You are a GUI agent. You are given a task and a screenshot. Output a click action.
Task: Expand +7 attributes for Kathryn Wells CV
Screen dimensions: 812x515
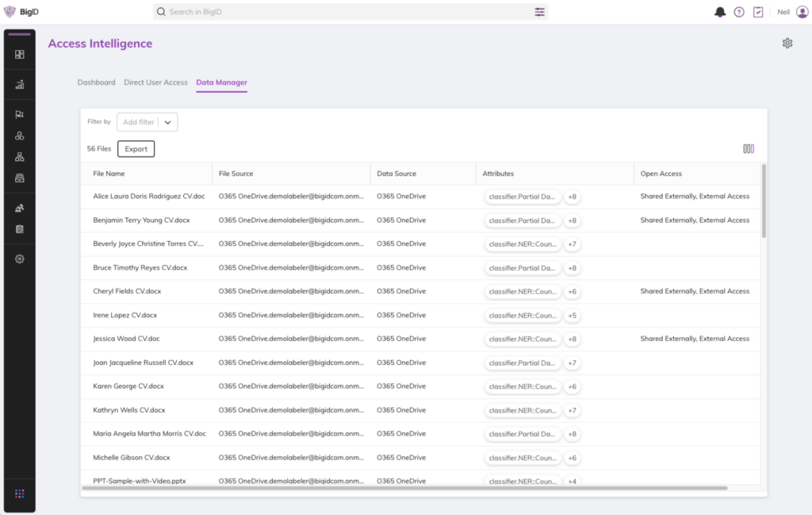pyautogui.click(x=573, y=410)
